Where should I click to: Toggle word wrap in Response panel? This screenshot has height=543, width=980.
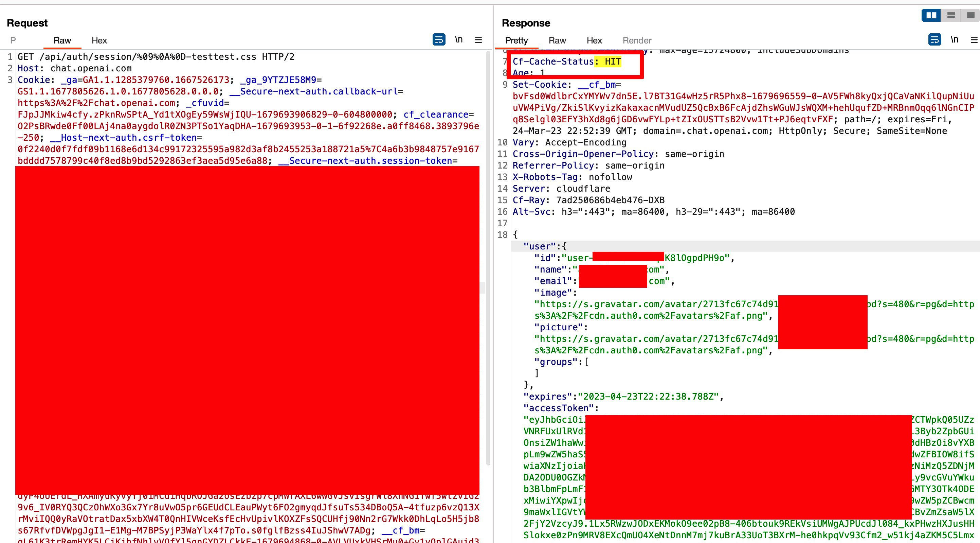click(935, 40)
